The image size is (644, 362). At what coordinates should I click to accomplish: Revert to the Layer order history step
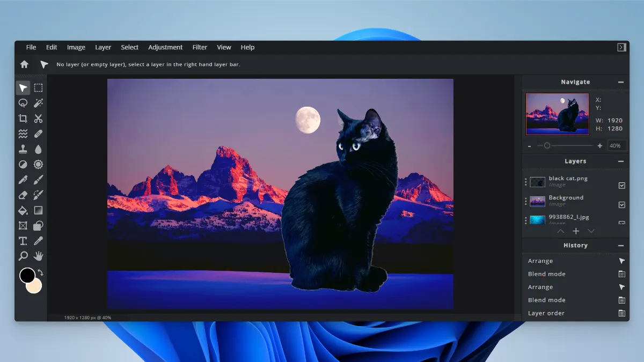coord(546,313)
